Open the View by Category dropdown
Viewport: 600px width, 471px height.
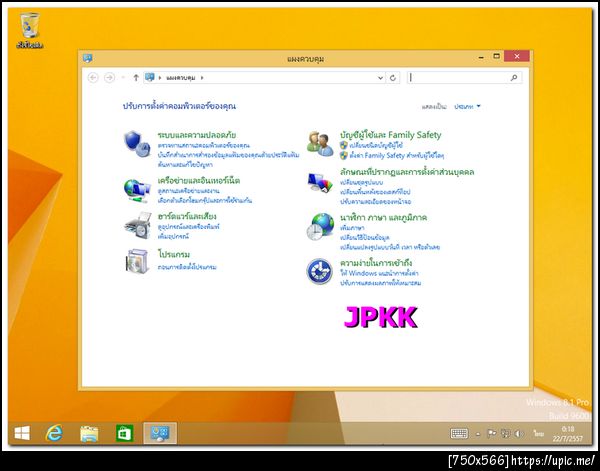pos(467,106)
